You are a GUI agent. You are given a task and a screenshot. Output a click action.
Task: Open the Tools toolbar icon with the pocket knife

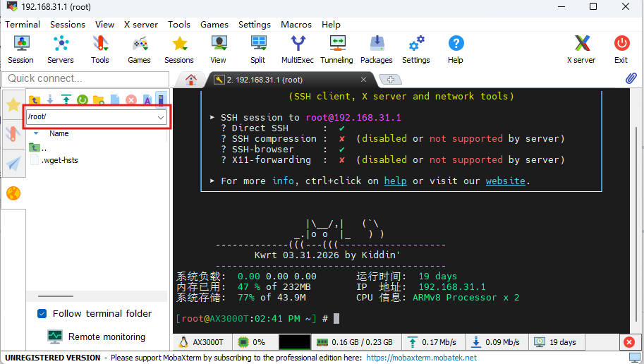[x=99, y=49]
